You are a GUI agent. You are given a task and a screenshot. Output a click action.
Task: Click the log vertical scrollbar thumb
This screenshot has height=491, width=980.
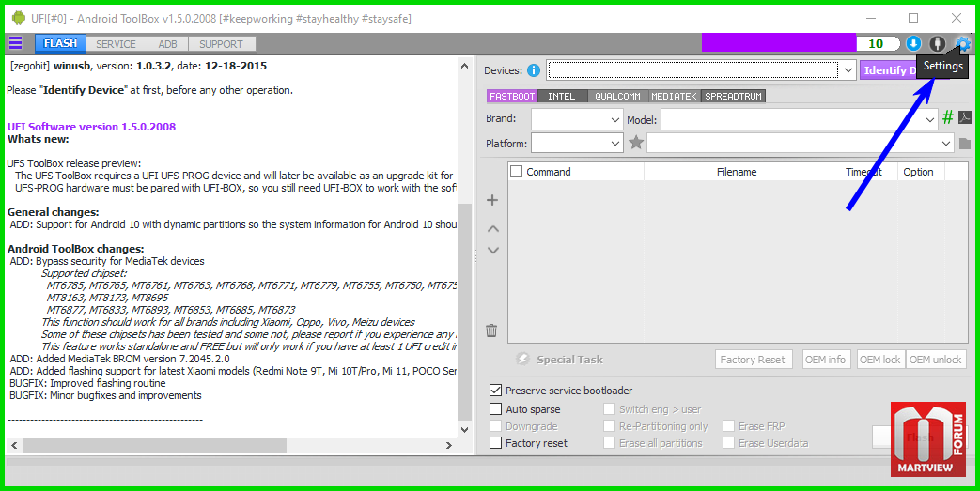point(464,313)
